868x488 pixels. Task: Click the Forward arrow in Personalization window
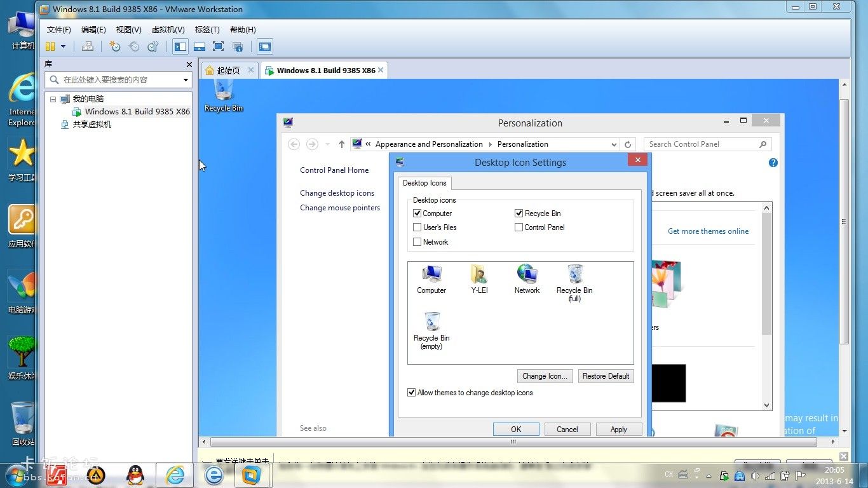[312, 144]
